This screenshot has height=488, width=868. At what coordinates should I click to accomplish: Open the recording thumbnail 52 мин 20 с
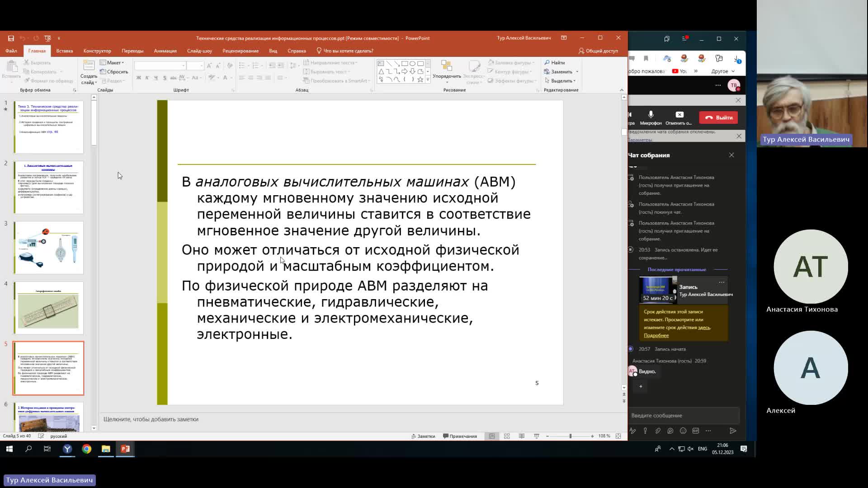point(658,290)
